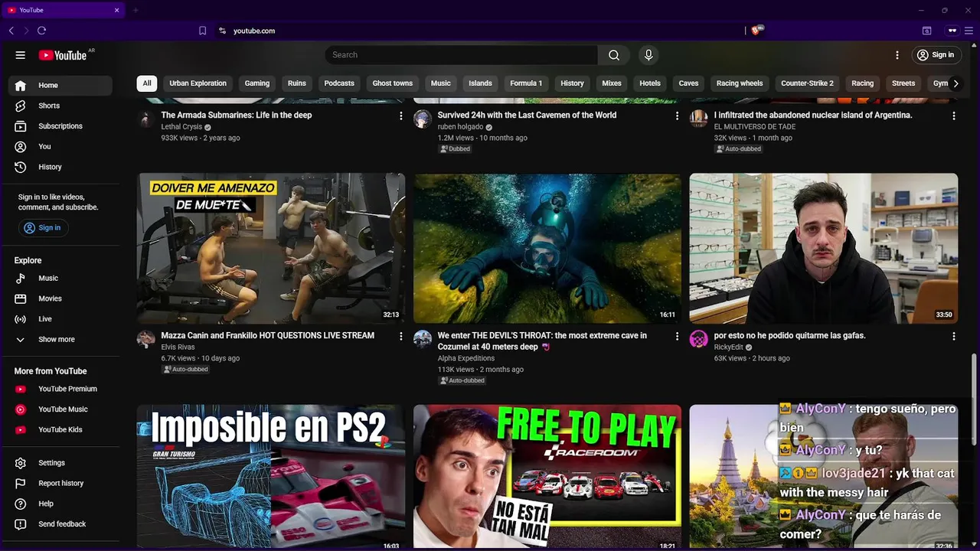
Task: Select the Formula 1 chip
Action: (x=526, y=83)
